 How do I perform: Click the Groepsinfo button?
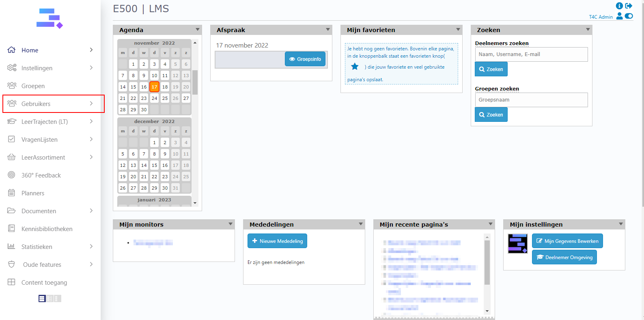(305, 59)
